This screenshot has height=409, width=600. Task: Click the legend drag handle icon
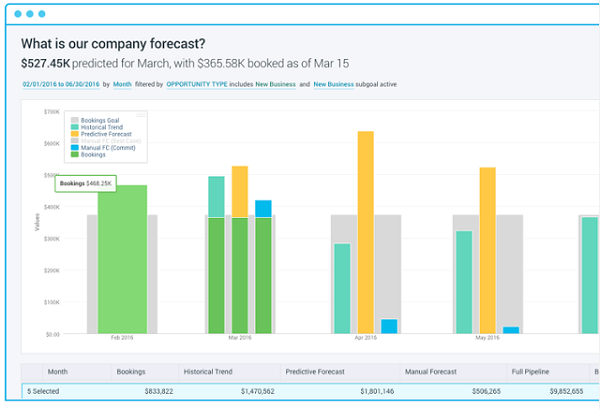point(141,115)
